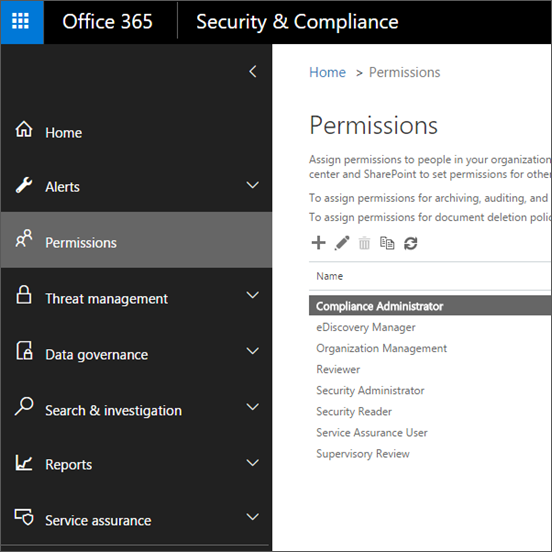Select the Compliance Administrator row
Viewport: 552px width, 552px height.
coord(430,306)
